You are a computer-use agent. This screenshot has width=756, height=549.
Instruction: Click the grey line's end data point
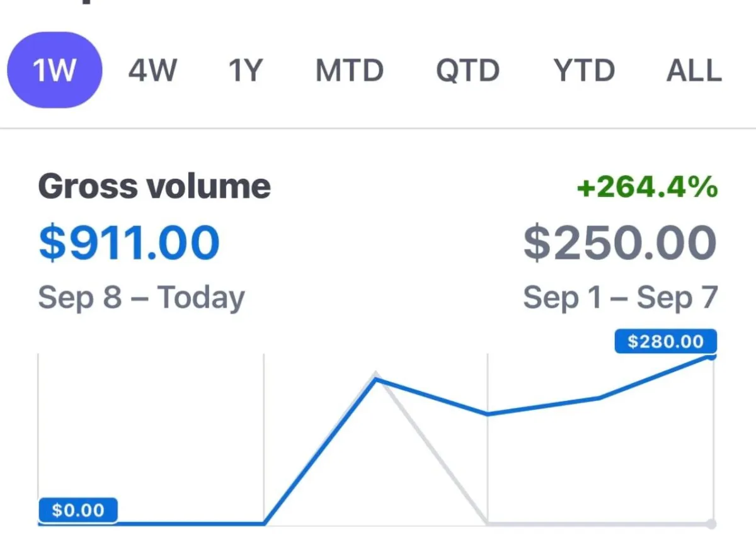point(712,524)
